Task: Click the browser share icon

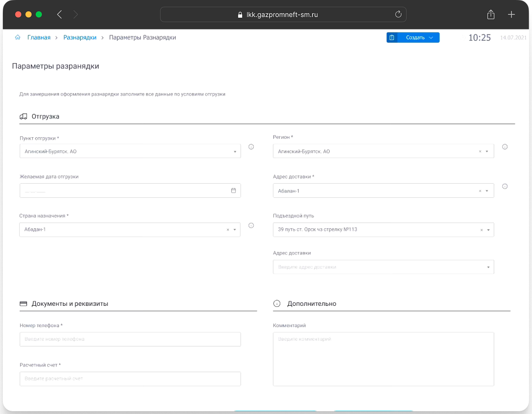Action: [491, 15]
